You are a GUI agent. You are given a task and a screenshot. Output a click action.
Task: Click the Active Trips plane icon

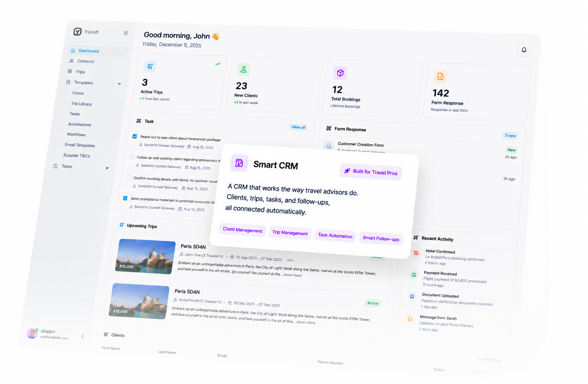click(x=150, y=66)
